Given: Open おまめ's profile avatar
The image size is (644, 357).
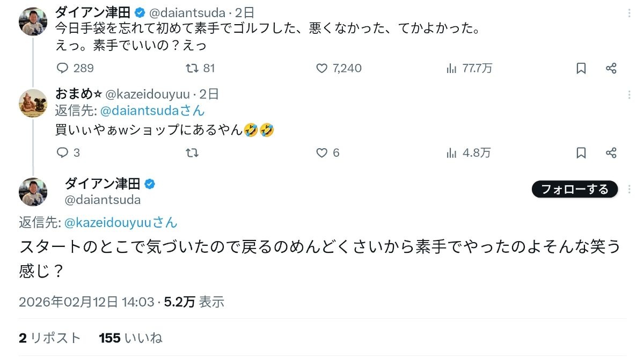Looking at the screenshot, I should coord(33,104).
